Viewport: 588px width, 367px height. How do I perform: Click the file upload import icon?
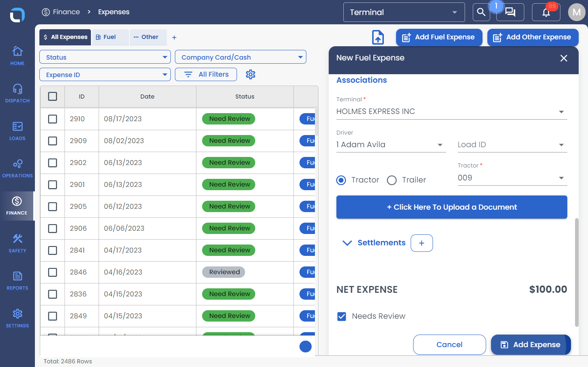click(x=378, y=37)
